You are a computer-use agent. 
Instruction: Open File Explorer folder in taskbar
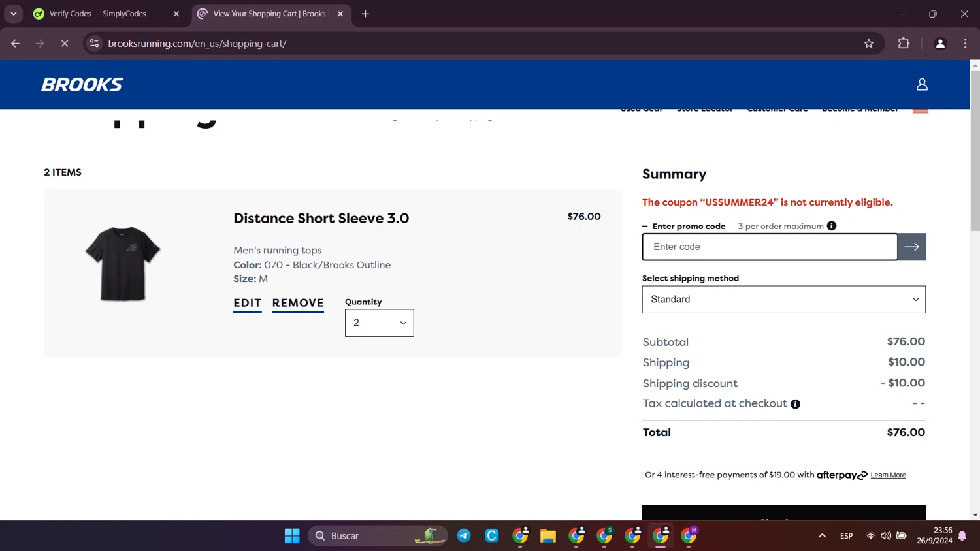coord(548,536)
